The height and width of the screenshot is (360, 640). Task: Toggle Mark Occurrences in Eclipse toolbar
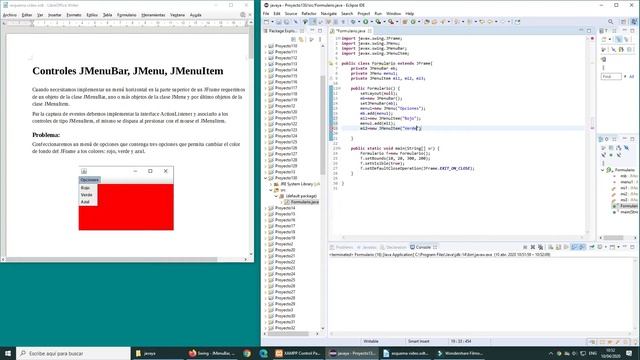pyautogui.click(x=313, y=22)
